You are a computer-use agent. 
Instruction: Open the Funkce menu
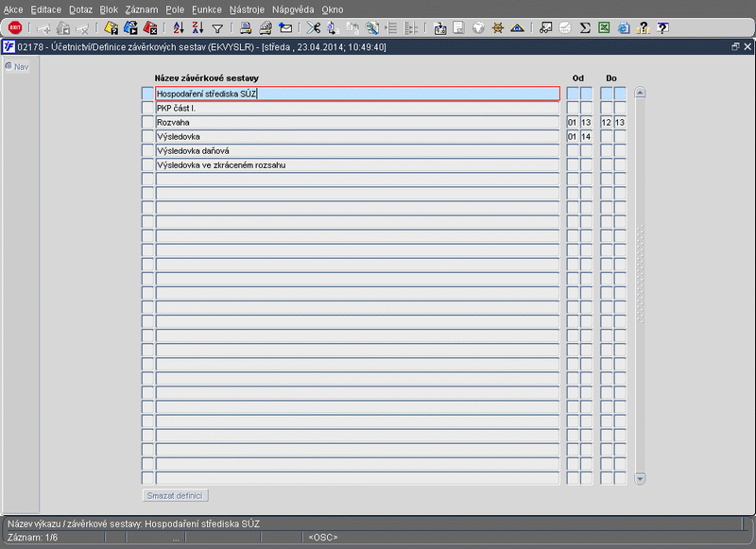pyautogui.click(x=207, y=9)
